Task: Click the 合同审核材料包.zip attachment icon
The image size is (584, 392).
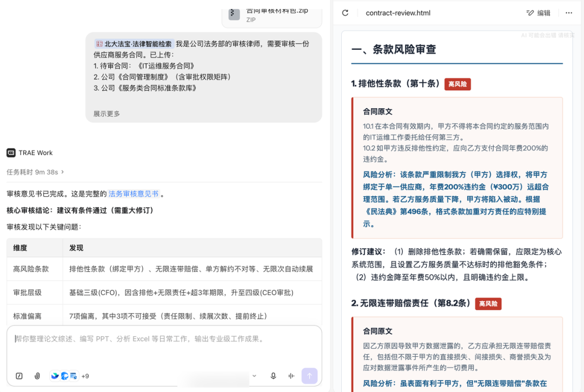Action: point(234,14)
